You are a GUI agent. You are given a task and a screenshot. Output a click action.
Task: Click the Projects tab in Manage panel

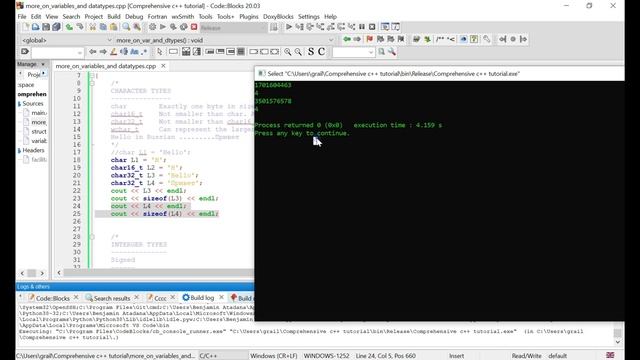(x=33, y=75)
